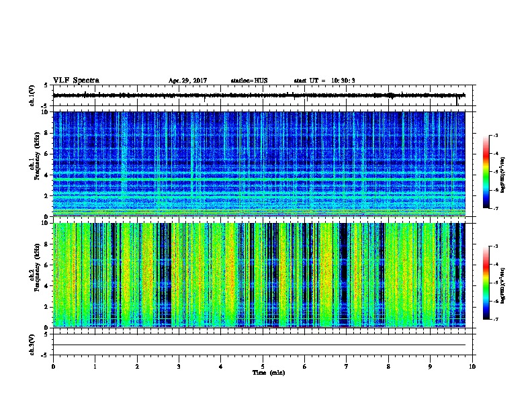Click time axis tick label "7"
532x411 pixels.
coord(347,367)
